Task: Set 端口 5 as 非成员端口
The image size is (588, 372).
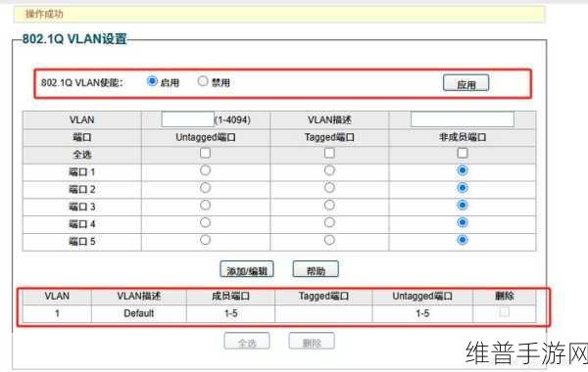Action: click(463, 240)
